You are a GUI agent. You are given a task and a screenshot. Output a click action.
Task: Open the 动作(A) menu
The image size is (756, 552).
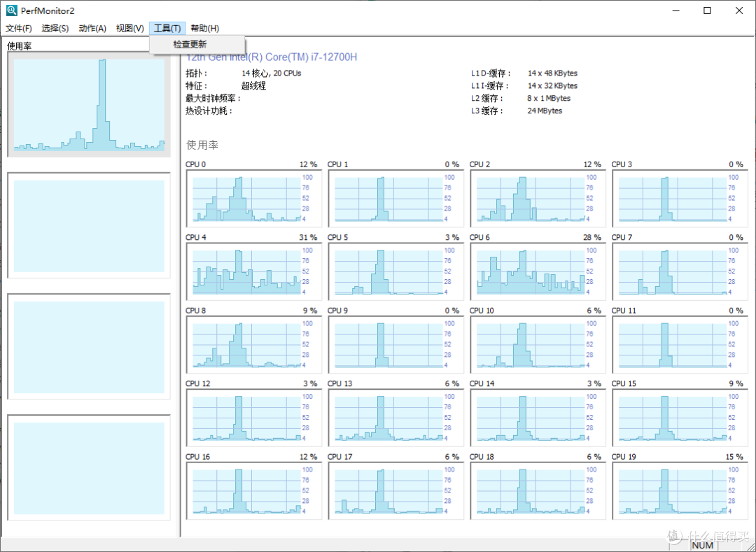point(92,29)
